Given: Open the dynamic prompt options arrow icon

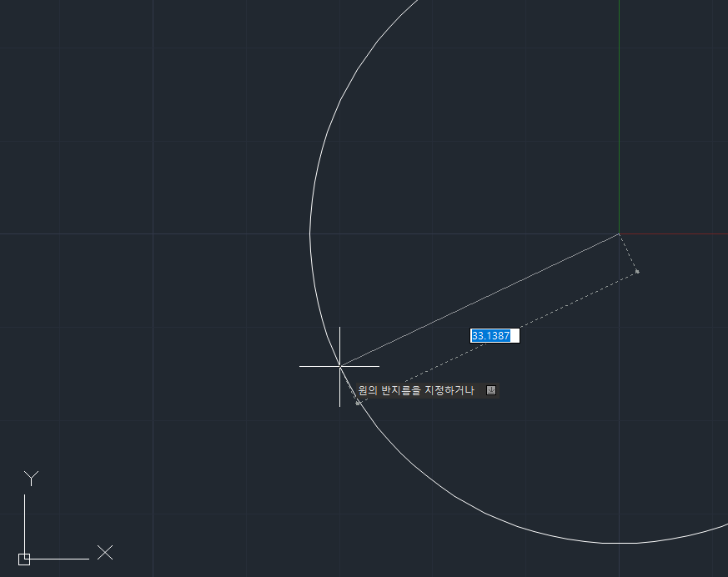Looking at the screenshot, I should (491, 390).
